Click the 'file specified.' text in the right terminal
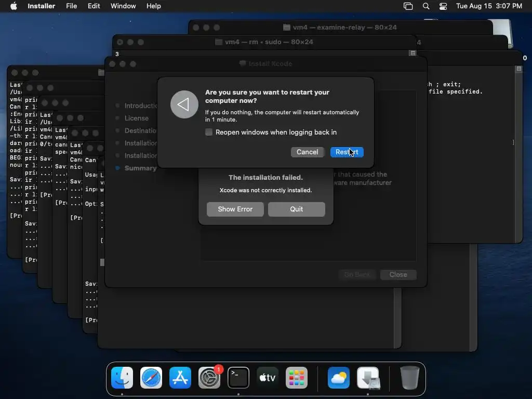Image resolution: width=532 pixels, height=399 pixels. (x=455, y=91)
